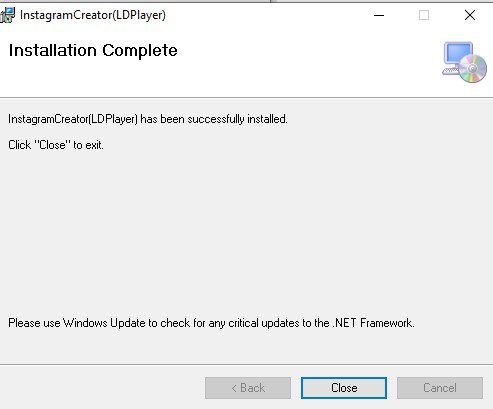Click the disabled Cancel button

pyautogui.click(x=440, y=388)
